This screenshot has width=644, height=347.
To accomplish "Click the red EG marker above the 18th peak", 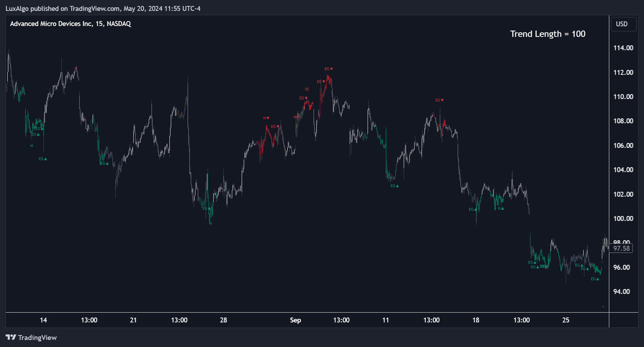I will [440, 100].
